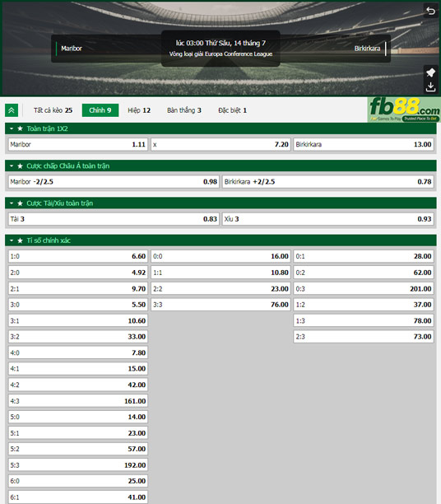Collapse the Tỉ số chính xác section

point(12,240)
